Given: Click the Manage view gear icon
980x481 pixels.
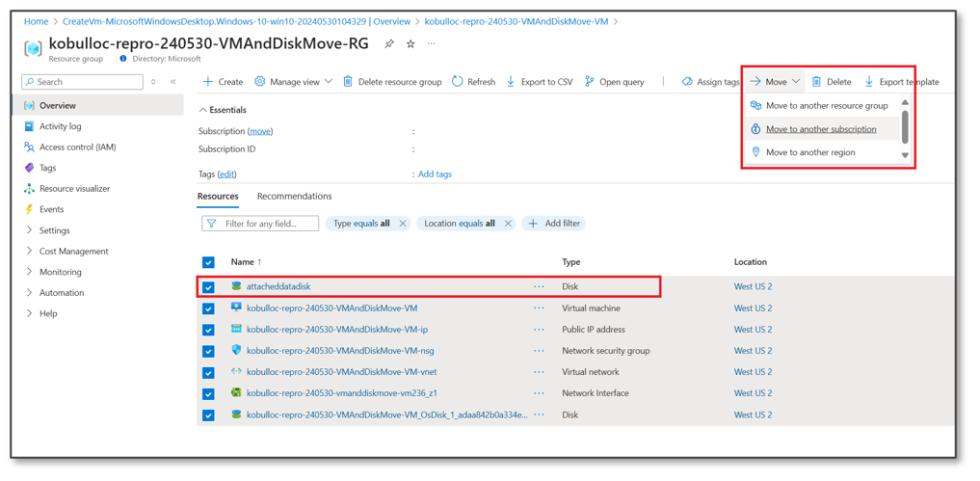Looking at the screenshot, I should pyautogui.click(x=260, y=81).
